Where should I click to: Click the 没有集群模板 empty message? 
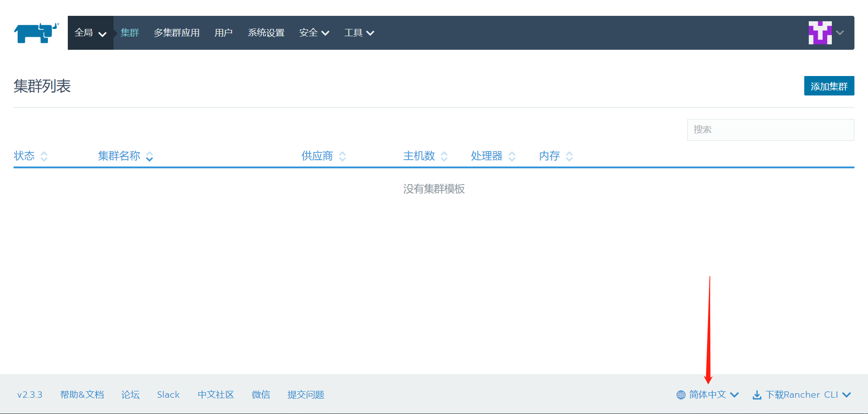434,189
